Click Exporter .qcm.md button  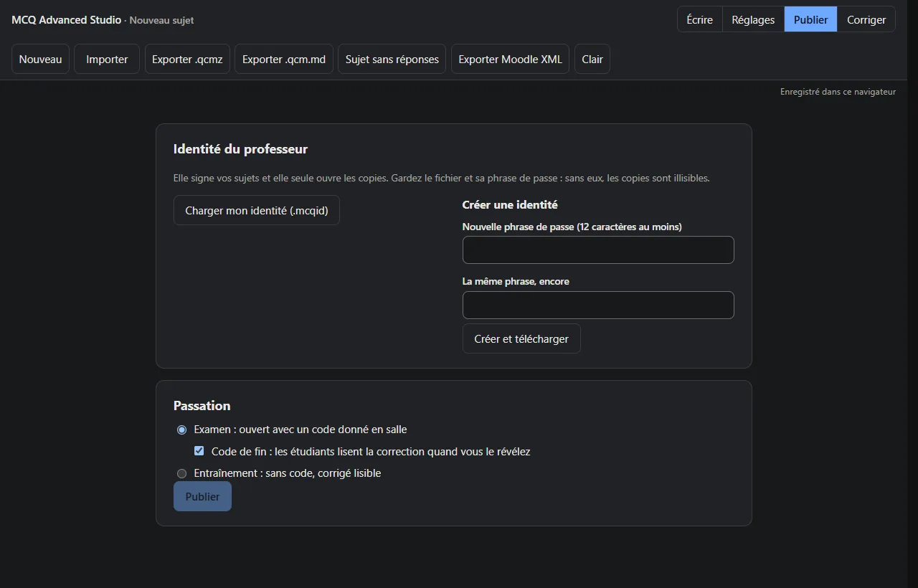(284, 59)
